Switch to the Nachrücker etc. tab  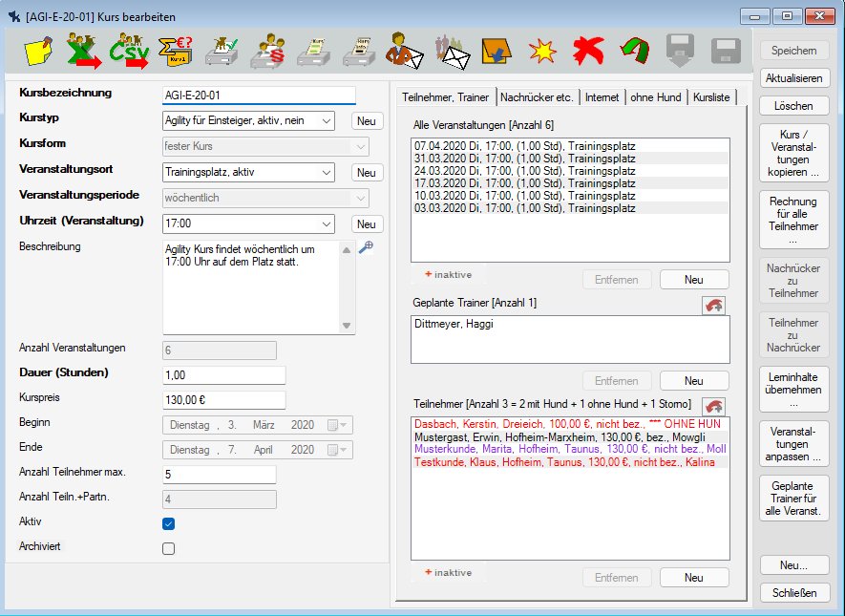(539, 97)
